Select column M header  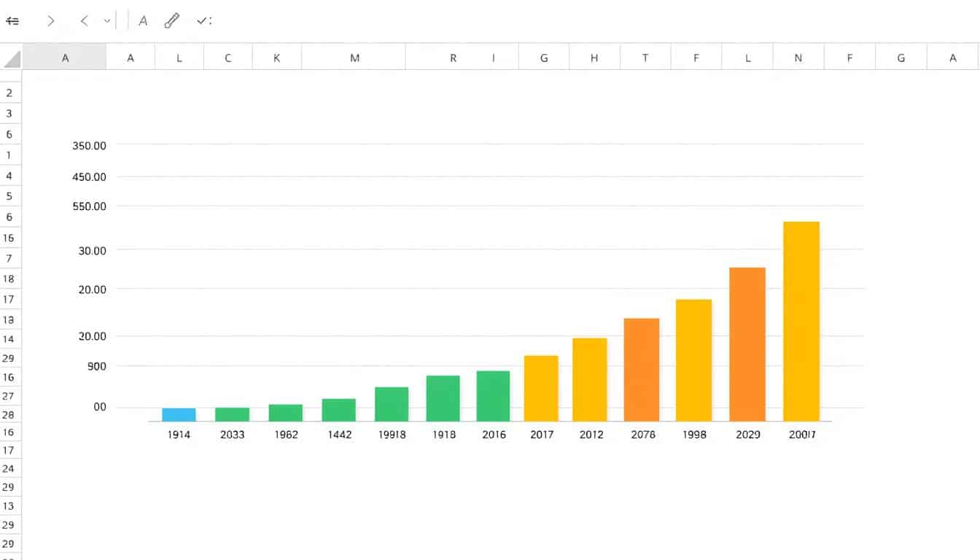354,58
